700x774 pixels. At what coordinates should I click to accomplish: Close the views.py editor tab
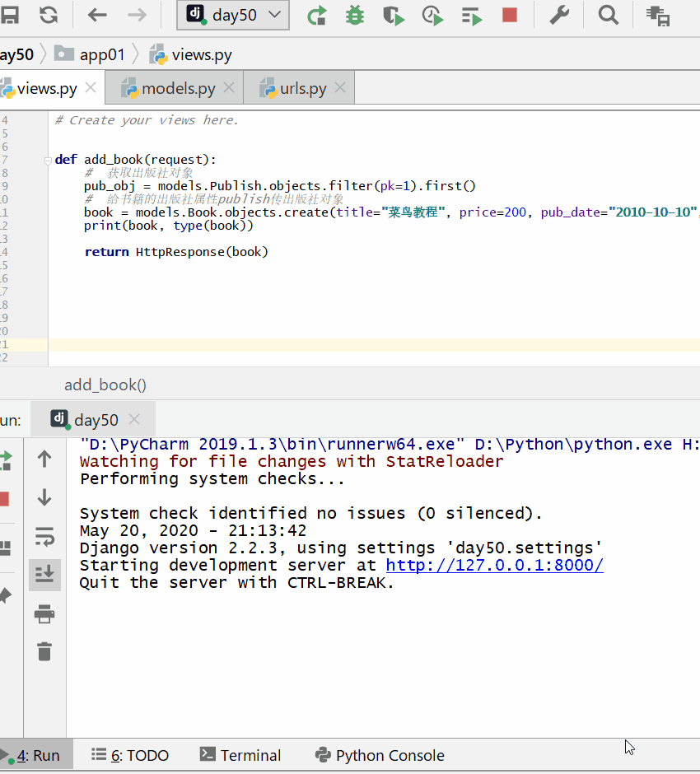91,88
